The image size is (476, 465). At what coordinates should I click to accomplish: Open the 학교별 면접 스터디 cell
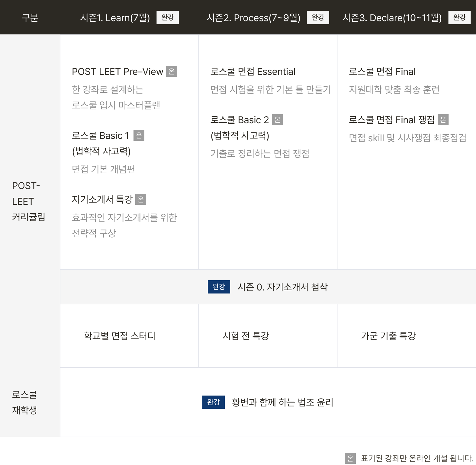point(120,336)
